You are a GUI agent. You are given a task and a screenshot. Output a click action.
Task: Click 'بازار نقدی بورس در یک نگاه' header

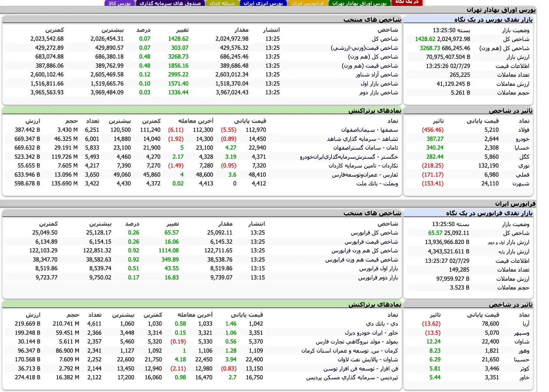(493, 20)
